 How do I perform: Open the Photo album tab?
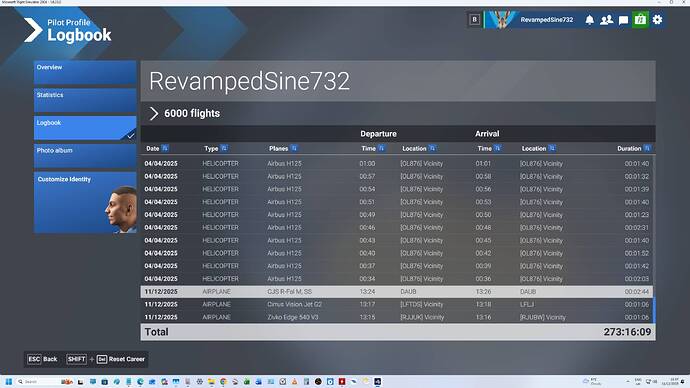coord(85,156)
